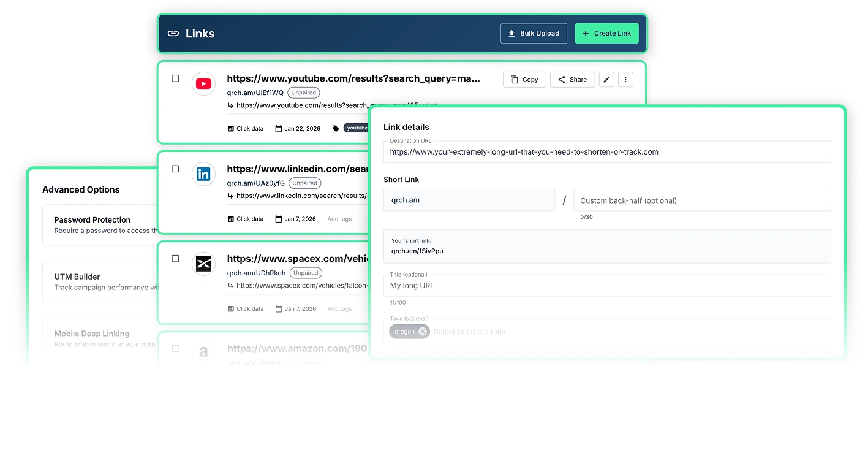
Task: Click the calendar icon beside Jan 22, 2026
Action: click(279, 129)
